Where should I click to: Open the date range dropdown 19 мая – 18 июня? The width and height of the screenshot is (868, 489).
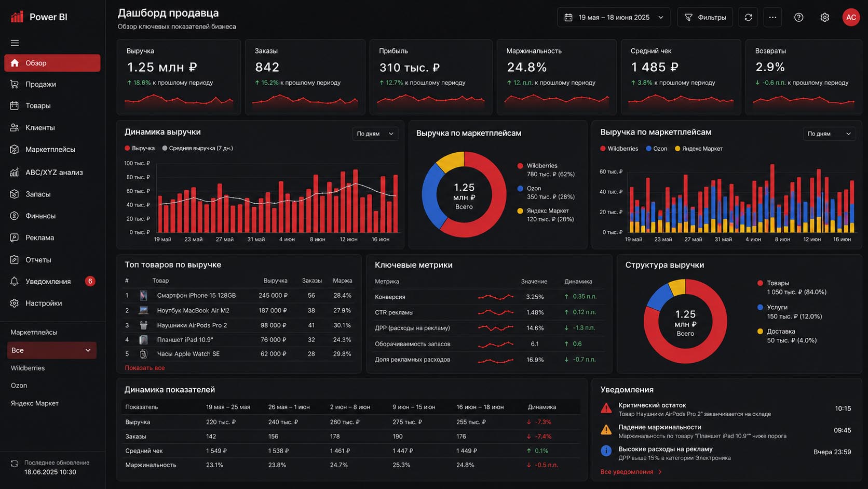[614, 17]
